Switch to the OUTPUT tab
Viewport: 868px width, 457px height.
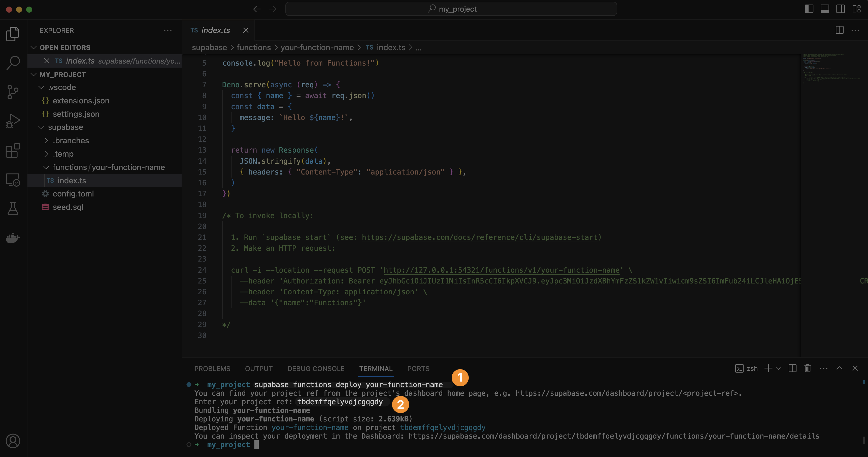pos(258,369)
